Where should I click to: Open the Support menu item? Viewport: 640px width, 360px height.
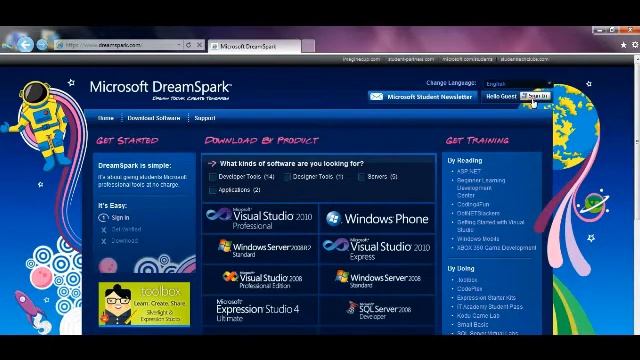[x=205, y=118]
